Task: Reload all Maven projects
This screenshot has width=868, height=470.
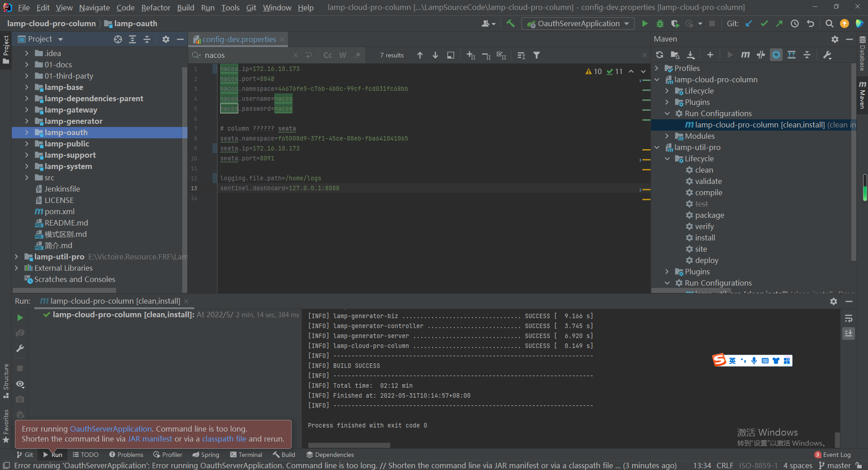Action: tap(660, 55)
